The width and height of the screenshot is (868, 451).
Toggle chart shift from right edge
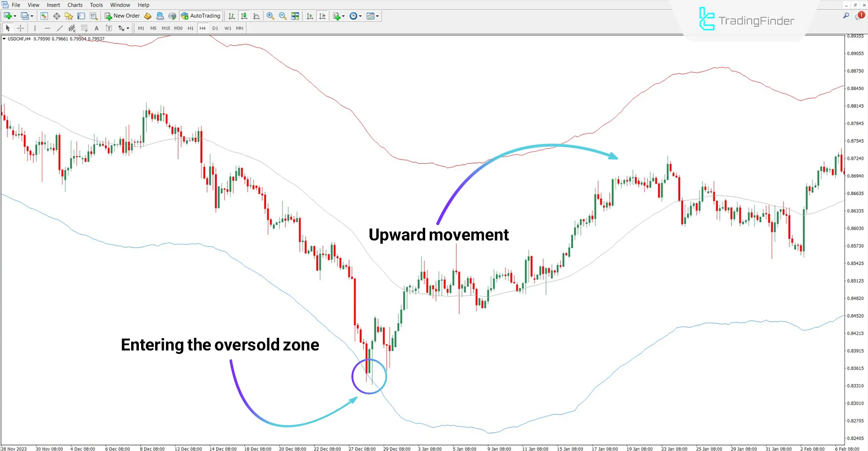pyautogui.click(x=322, y=16)
